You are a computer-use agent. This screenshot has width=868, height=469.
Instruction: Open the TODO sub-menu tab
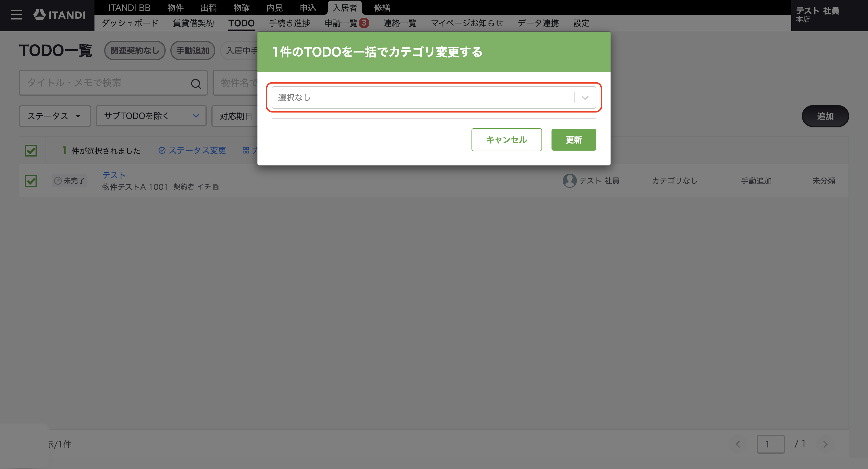click(x=241, y=23)
